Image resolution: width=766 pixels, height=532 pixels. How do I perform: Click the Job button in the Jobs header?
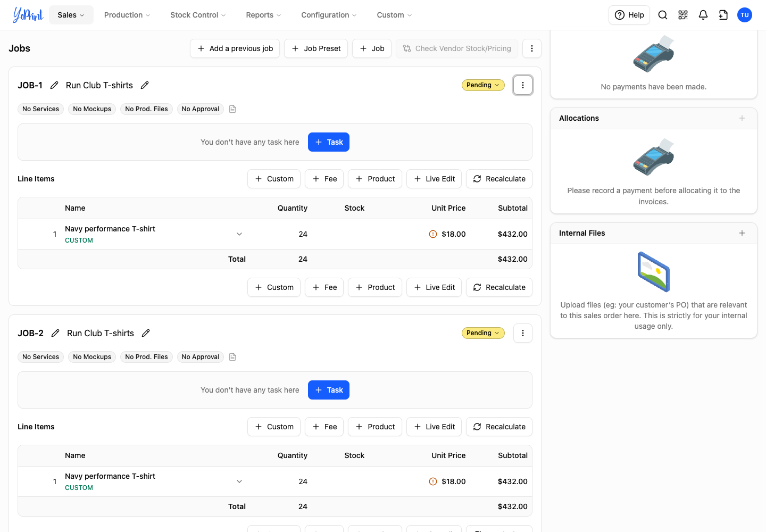click(372, 48)
